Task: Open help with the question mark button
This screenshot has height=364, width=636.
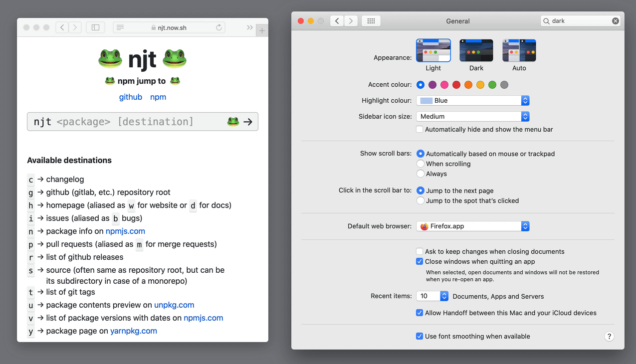Action: click(609, 336)
